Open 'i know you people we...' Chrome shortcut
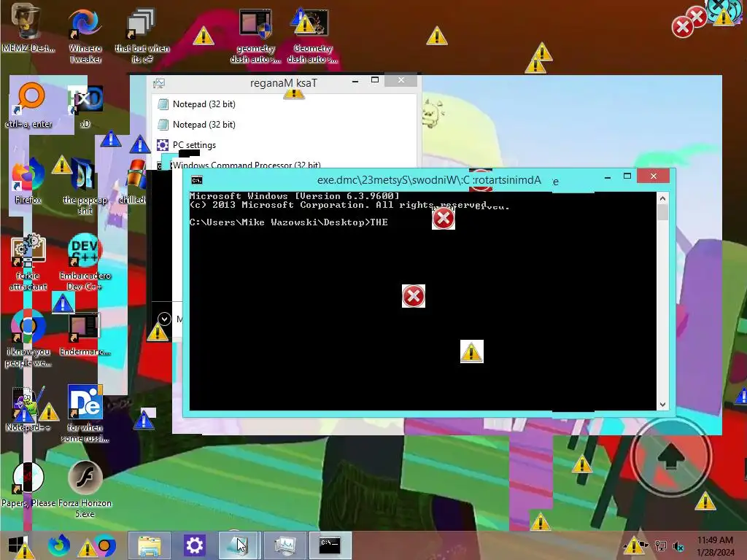 click(28, 338)
